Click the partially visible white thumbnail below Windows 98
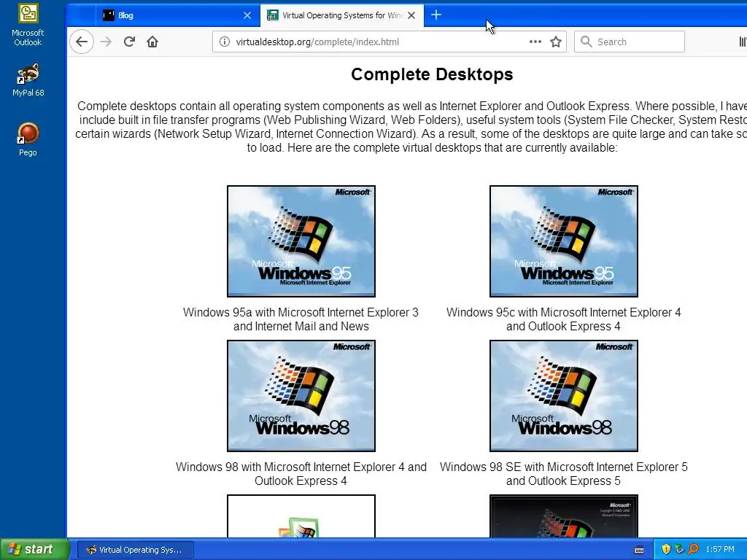Screen dimensions: 747x560 (301, 516)
